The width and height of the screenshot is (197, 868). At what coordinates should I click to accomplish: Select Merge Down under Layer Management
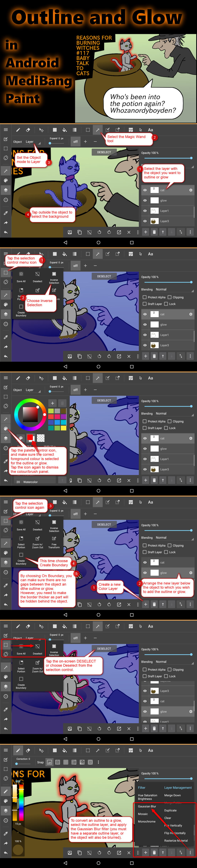coord(172,795)
